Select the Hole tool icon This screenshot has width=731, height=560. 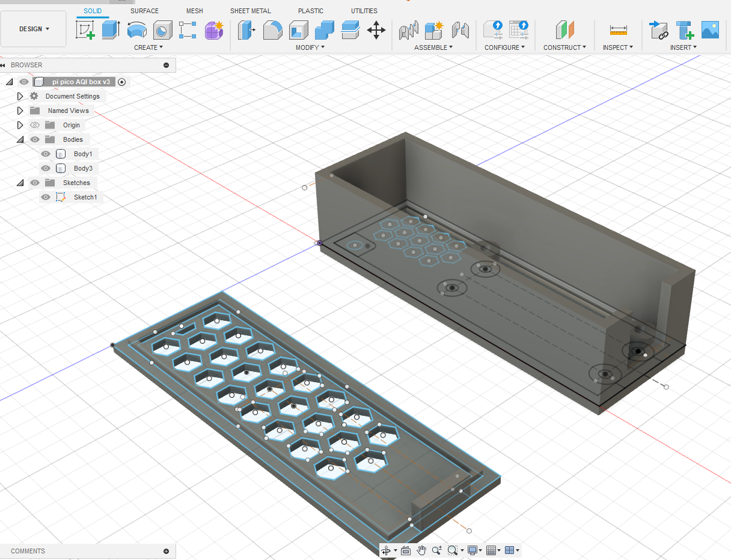[x=162, y=30]
